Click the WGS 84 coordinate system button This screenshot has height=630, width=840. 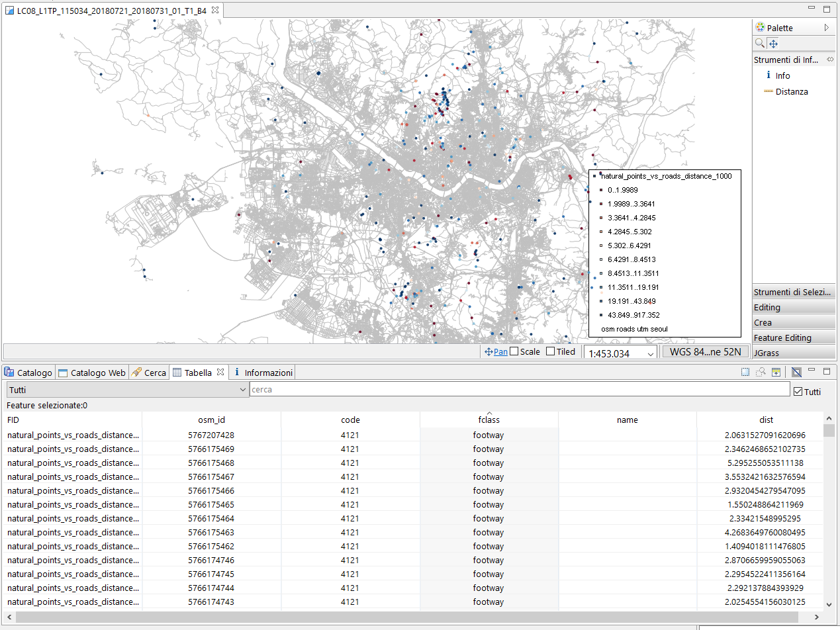click(x=705, y=352)
